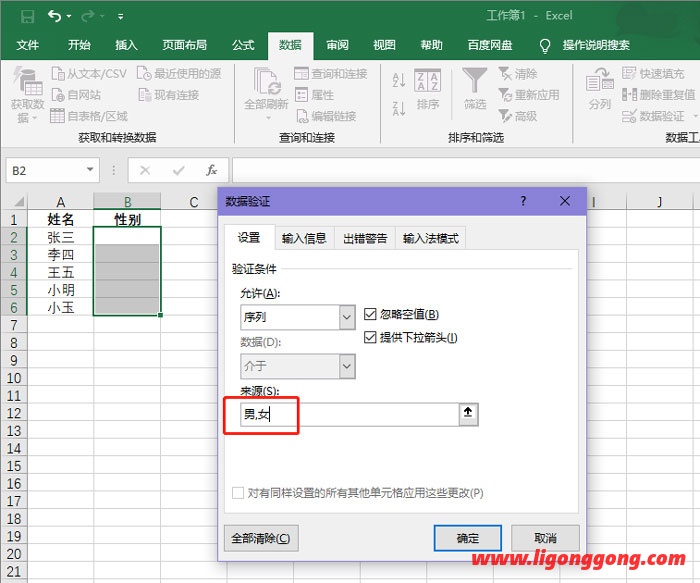Click the 操作说明搜索 lightbulb search box
This screenshot has width=700, height=583.
point(585,45)
